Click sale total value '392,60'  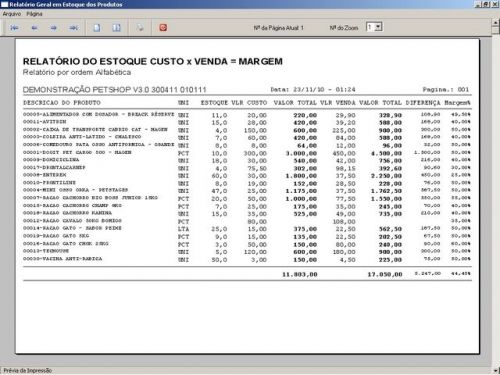(x=390, y=168)
